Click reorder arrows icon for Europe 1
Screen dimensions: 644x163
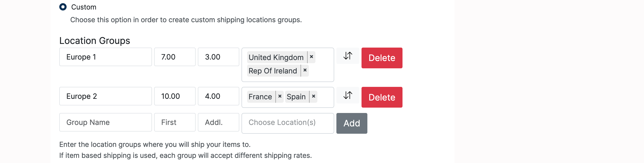pos(348,56)
